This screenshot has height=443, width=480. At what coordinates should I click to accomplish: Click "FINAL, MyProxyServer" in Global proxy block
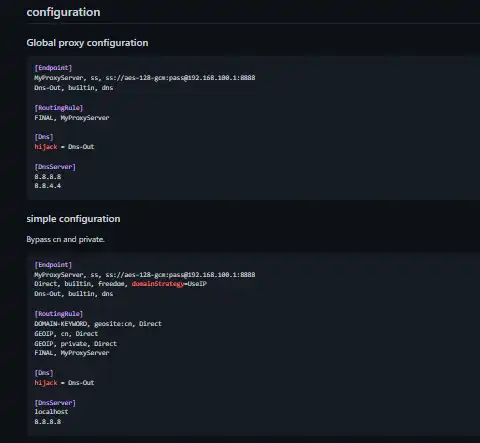pyautogui.click(x=72, y=118)
